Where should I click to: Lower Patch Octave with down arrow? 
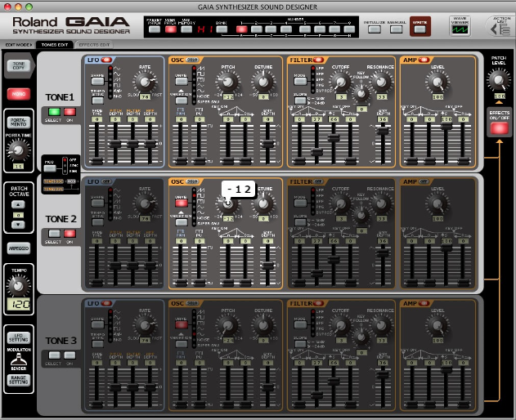(17, 224)
